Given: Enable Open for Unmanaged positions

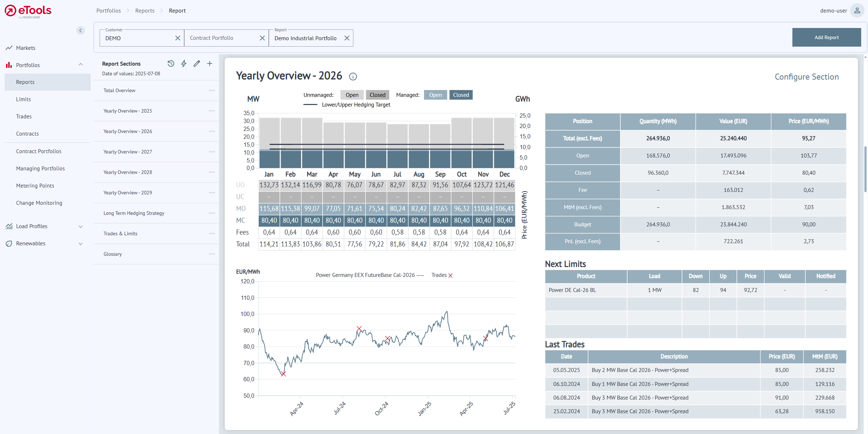Looking at the screenshot, I should click(352, 95).
